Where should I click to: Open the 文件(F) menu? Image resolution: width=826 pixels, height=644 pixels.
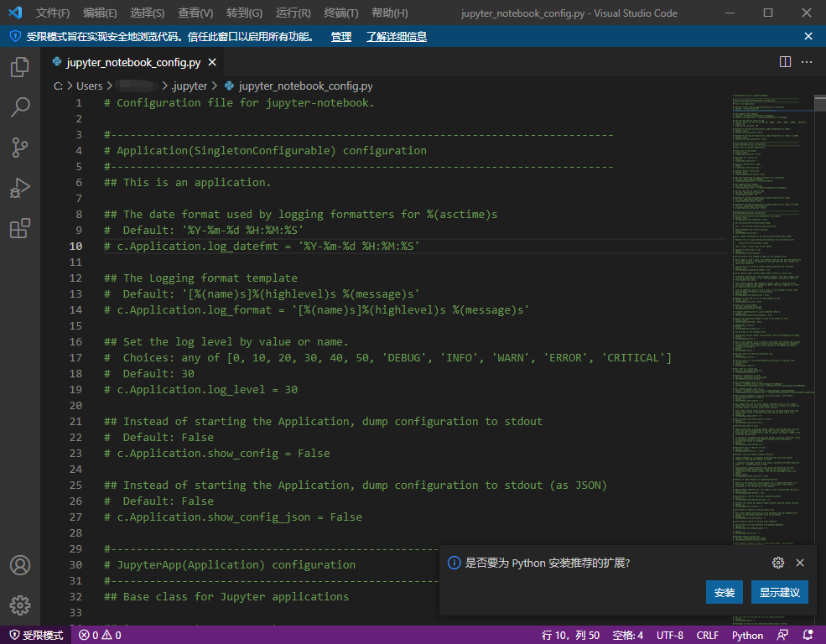pyautogui.click(x=53, y=13)
